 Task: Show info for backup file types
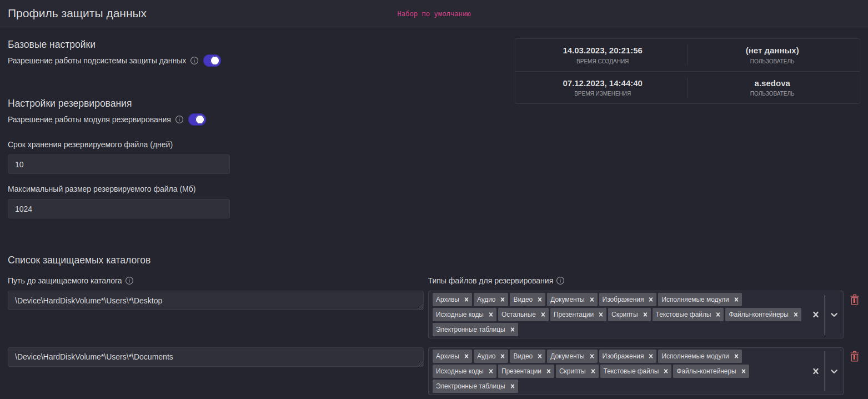[x=560, y=281]
